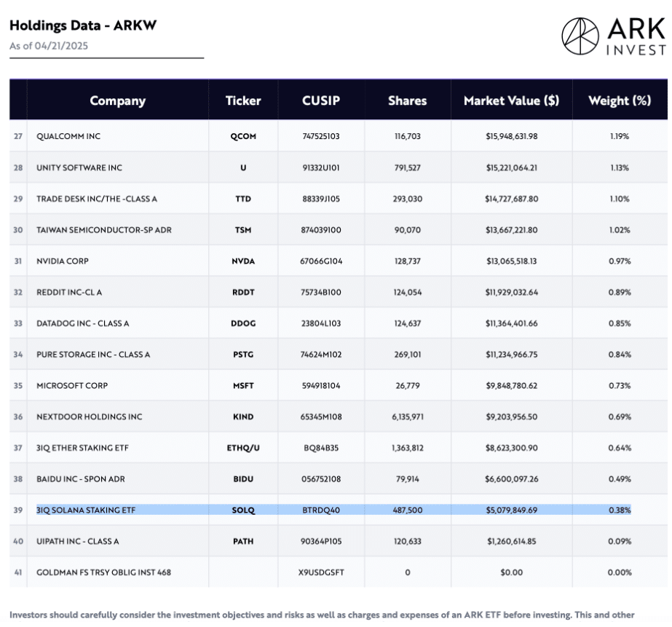Click shares value 26,779
The height and width of the screenshot is (627, 672).
[407, 386]
